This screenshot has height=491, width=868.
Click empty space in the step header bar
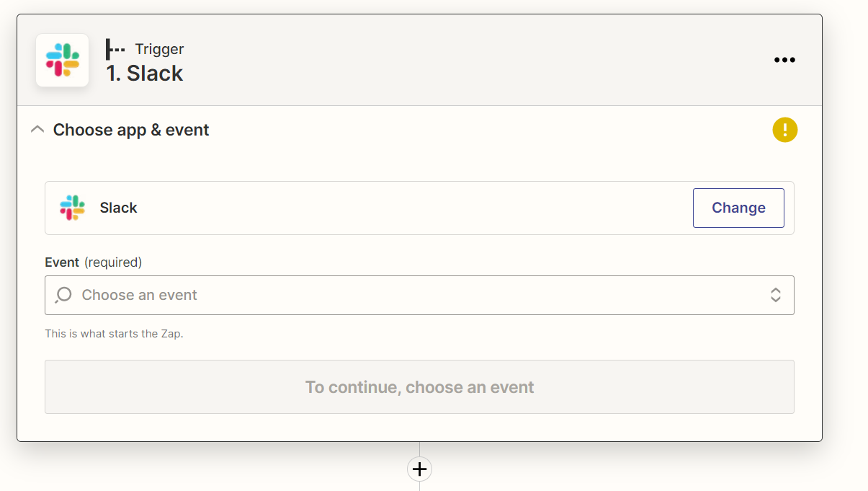tap(468, 61)
